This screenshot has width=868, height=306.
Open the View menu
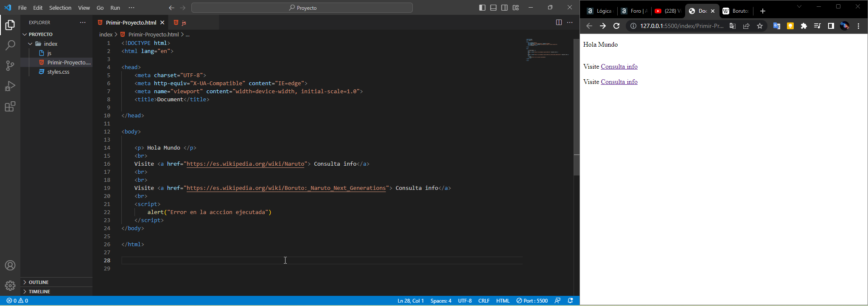(84, 8)
